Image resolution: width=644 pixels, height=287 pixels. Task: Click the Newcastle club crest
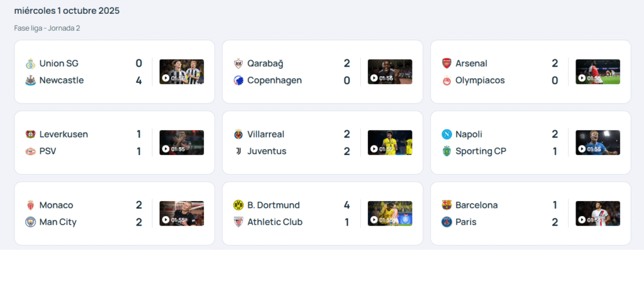[x=30, y=80]
